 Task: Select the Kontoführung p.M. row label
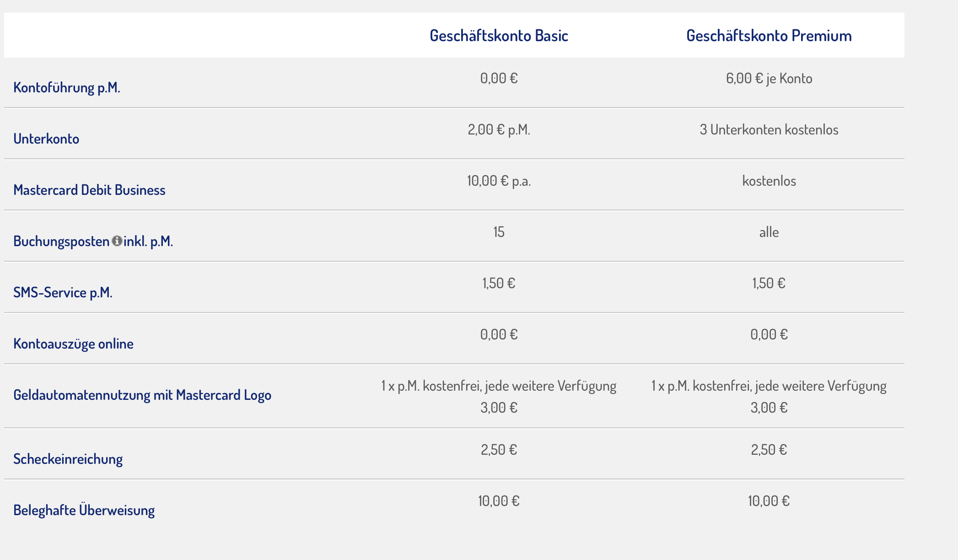[67, 87]
